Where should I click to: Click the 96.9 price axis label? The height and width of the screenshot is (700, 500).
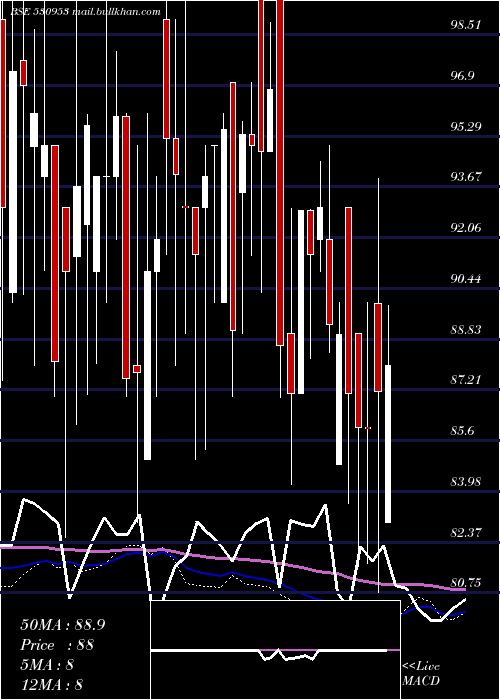point(462,75)
